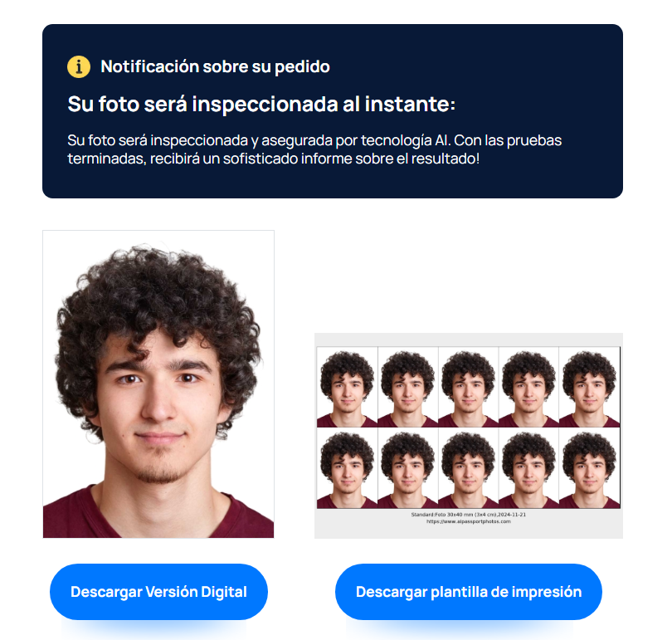The image size is (672, 640).
Task: Select bottom-row last photo in print sheet
Action: point(589,468)
